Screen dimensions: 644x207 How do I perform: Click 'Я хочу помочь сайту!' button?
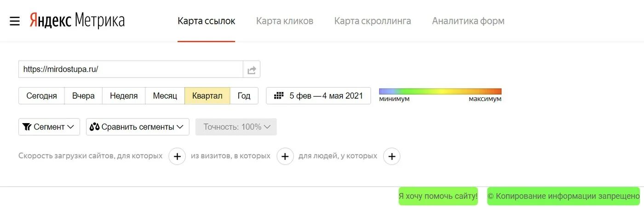point(438,196)
